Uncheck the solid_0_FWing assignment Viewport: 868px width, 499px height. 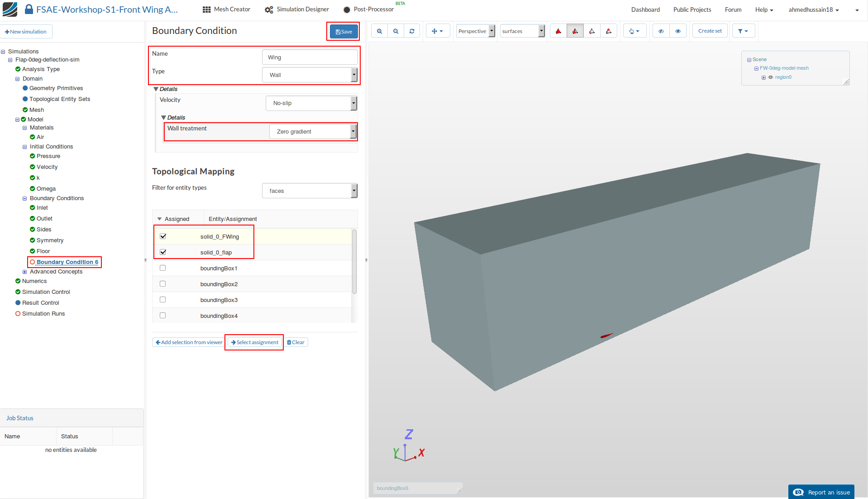[x=162, y=236]
